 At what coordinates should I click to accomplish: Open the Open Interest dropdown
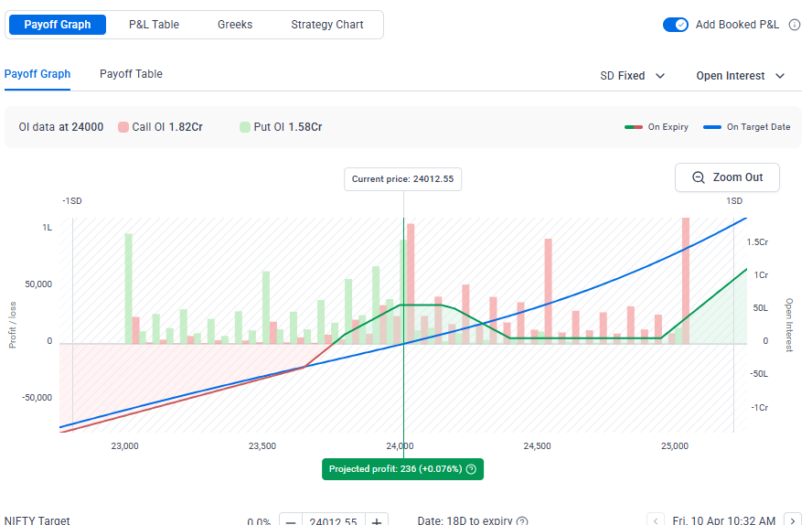pos(741,76)
